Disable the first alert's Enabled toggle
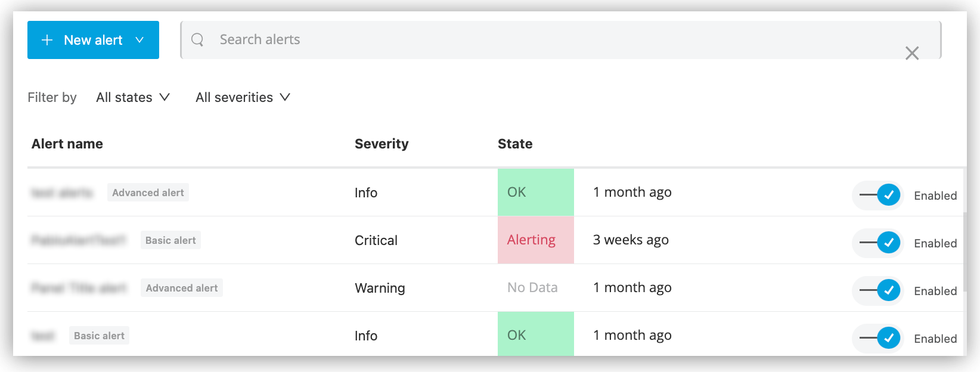980x372 pixels. click(x=877, y=195)
